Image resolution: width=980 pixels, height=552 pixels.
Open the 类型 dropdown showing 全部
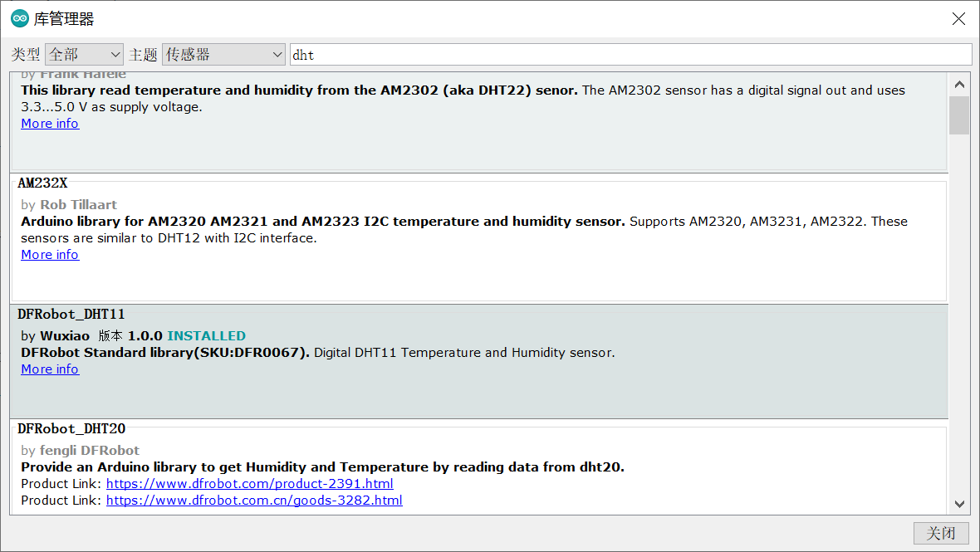click(85, 55)
